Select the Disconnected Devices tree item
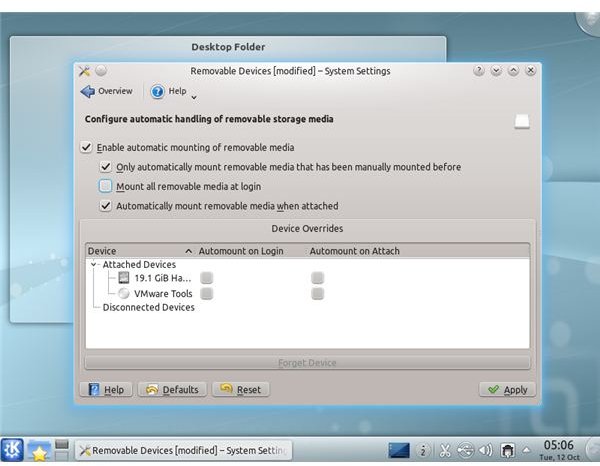Image resolution: width=600 pixels, height=466 pixels. point(148,307)
